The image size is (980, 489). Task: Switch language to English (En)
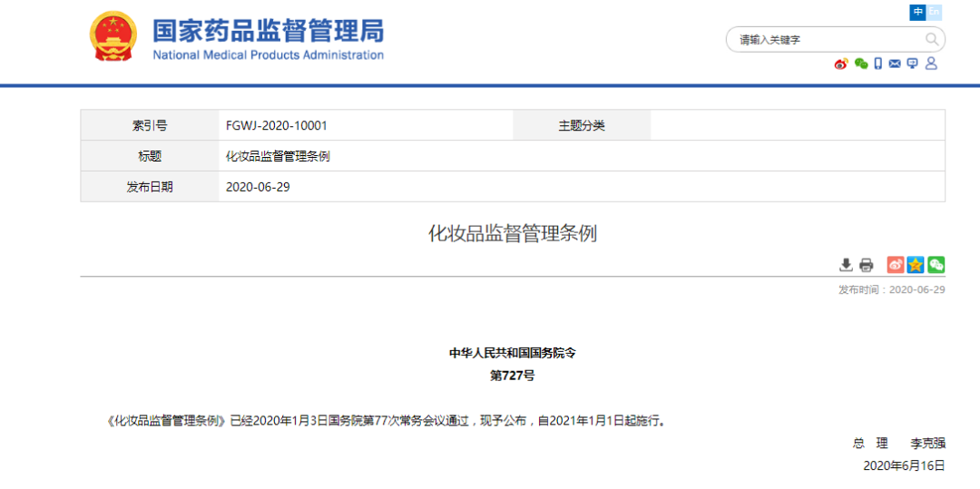(934, 13)
